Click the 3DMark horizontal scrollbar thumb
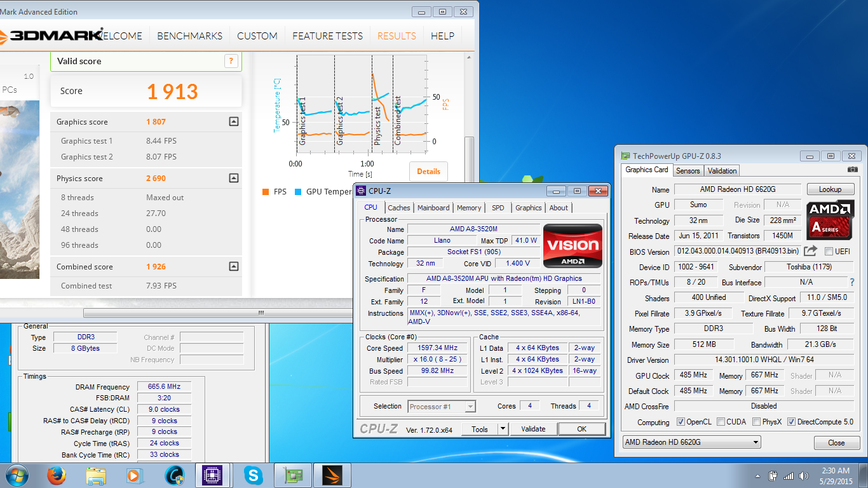868x488 pixels. tap(261, 313)
